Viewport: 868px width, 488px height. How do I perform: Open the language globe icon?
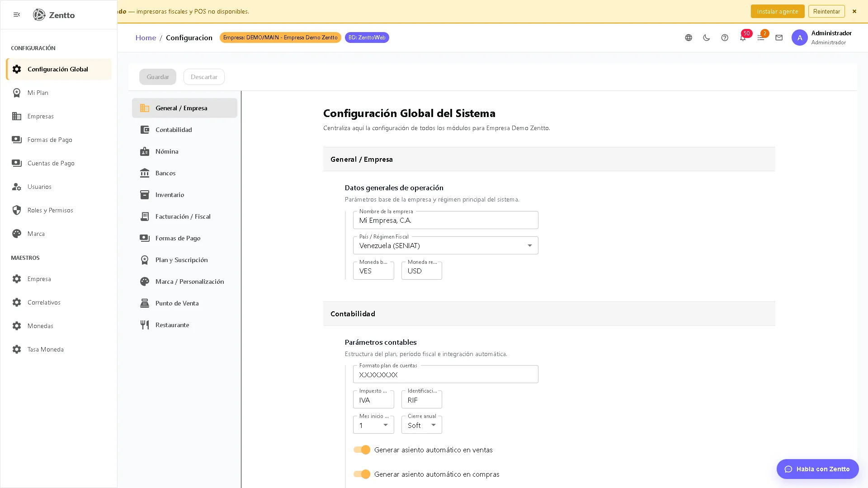click(x=689, y=38)
